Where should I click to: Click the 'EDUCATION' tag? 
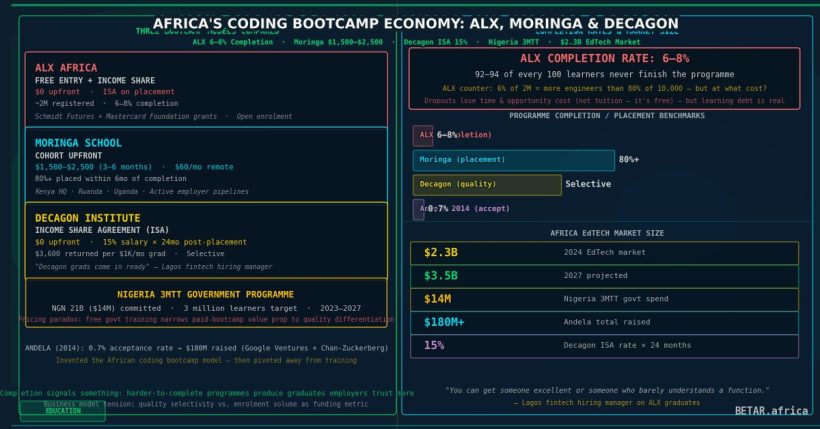(63, 411)
